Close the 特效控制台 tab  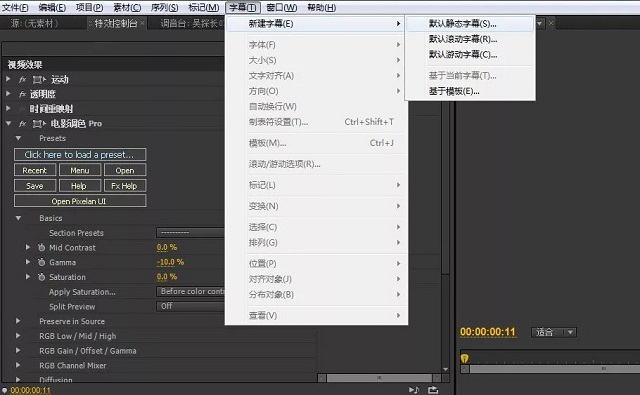142,23
